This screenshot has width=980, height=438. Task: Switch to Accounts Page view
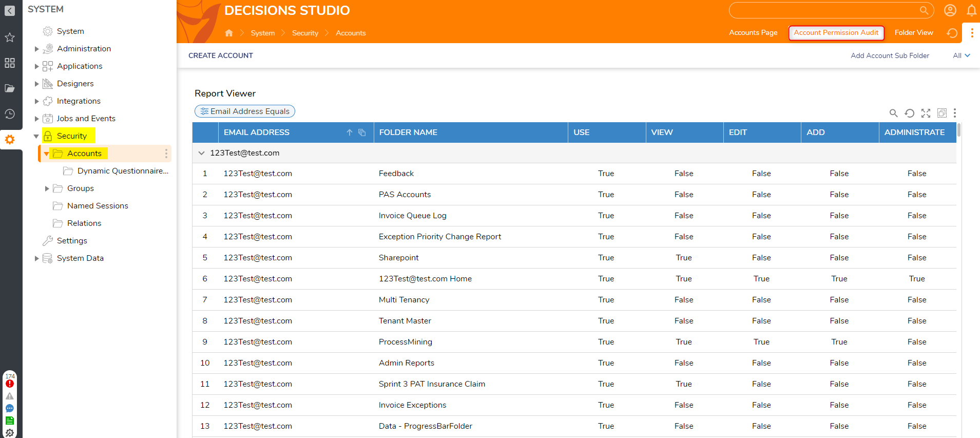click(753, 32)
